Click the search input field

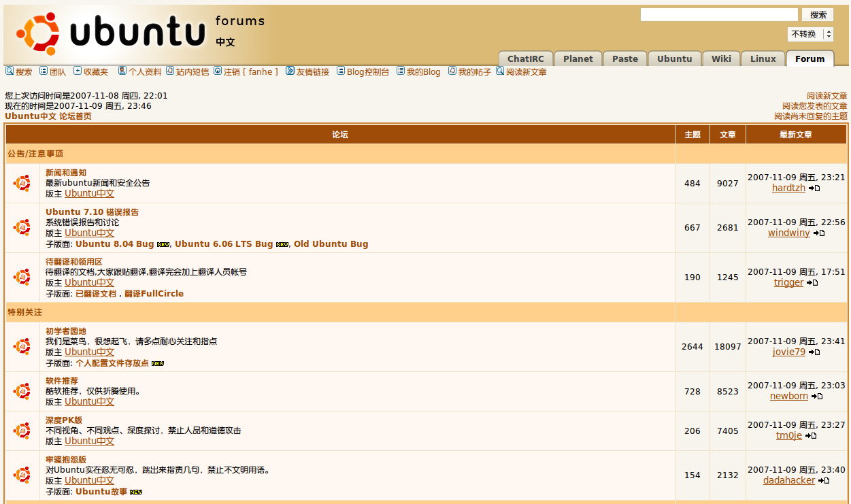(x=719, y=15)
